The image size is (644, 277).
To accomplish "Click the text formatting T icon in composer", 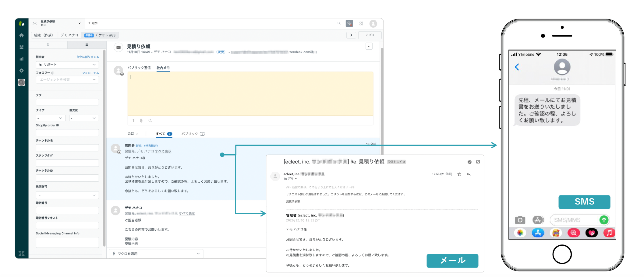I will coord(133,121).
